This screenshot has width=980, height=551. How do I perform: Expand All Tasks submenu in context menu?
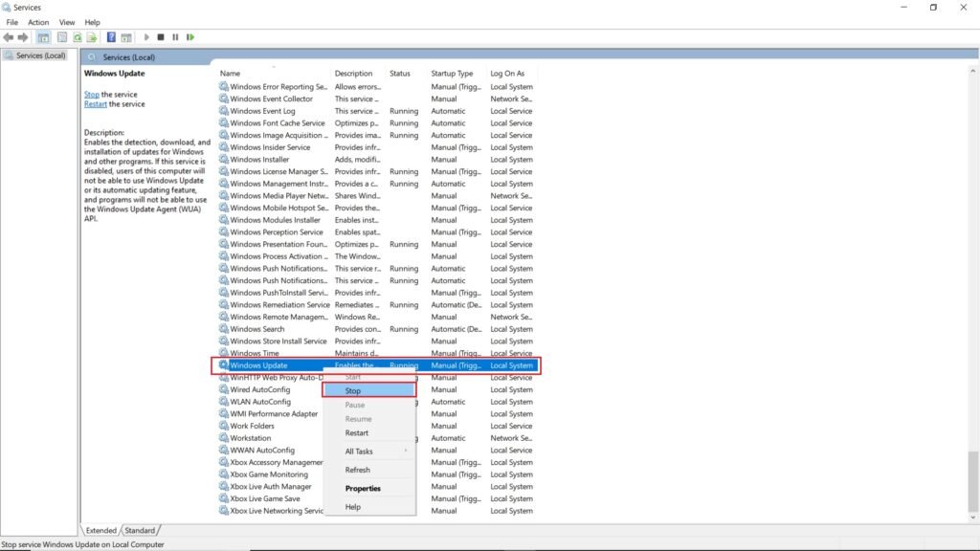click(x=369, y=452)
